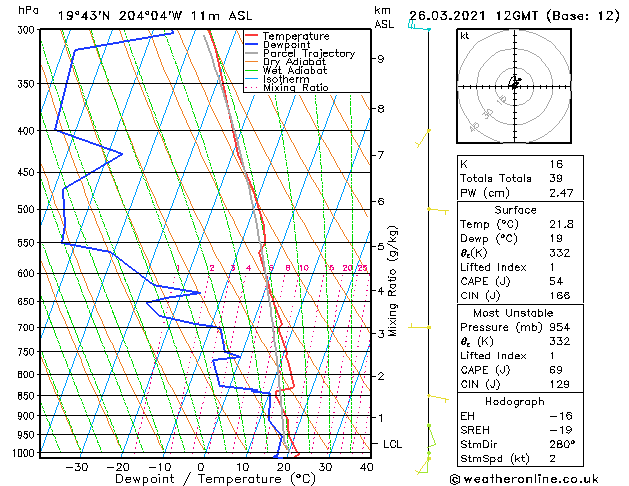Click the hodograph wind plot
This screenshot has height=486, width=629.
tap(514, 86)
